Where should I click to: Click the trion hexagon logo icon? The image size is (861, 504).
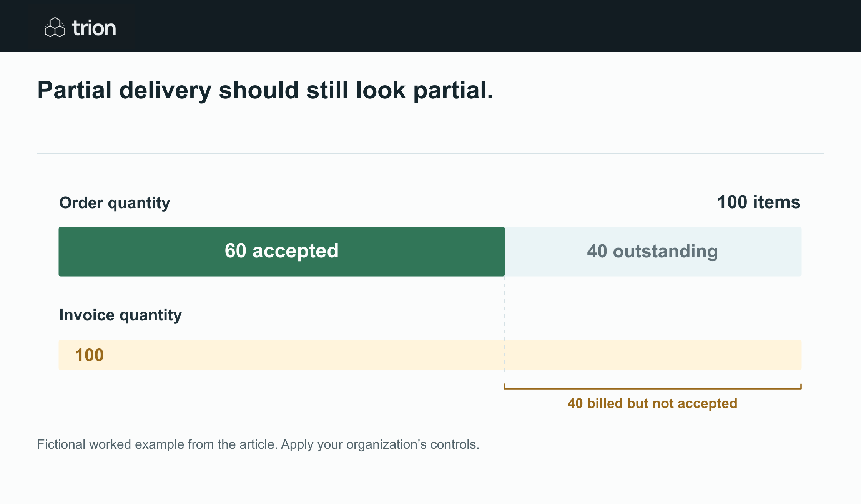55,27
